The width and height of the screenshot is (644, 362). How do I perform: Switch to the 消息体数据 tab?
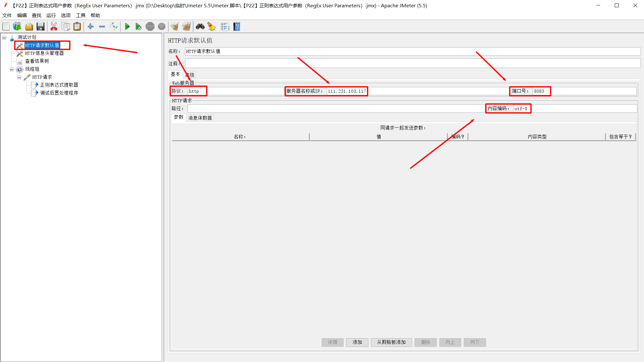pos(200,118)
